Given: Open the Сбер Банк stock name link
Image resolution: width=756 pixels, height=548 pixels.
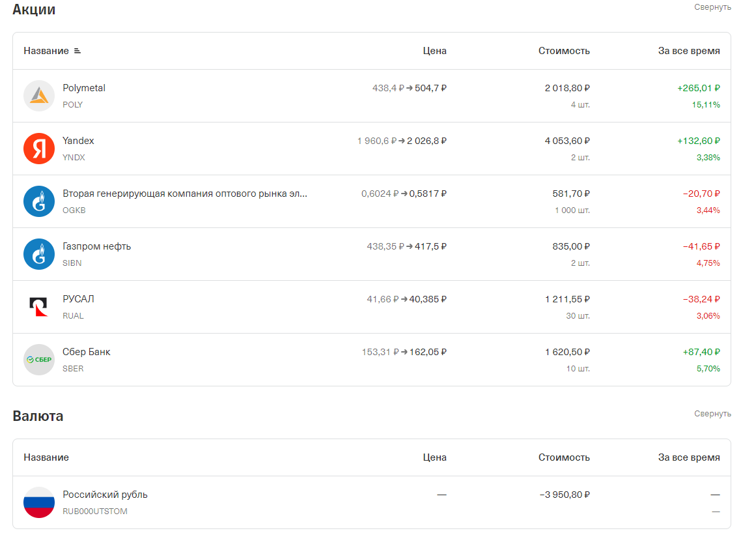Looking at the screenshot, I should pyautogui.click(x=87, y=352).
